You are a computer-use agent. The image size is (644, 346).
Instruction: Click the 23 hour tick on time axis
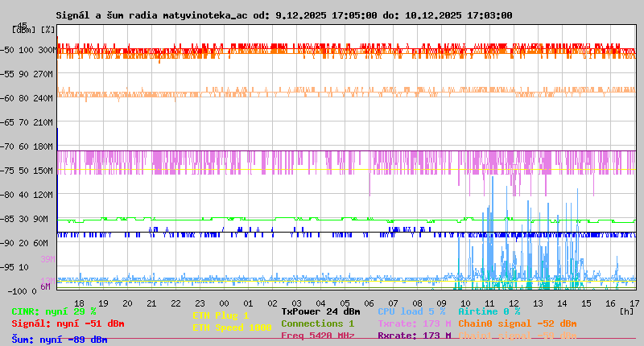click(200, 303)
